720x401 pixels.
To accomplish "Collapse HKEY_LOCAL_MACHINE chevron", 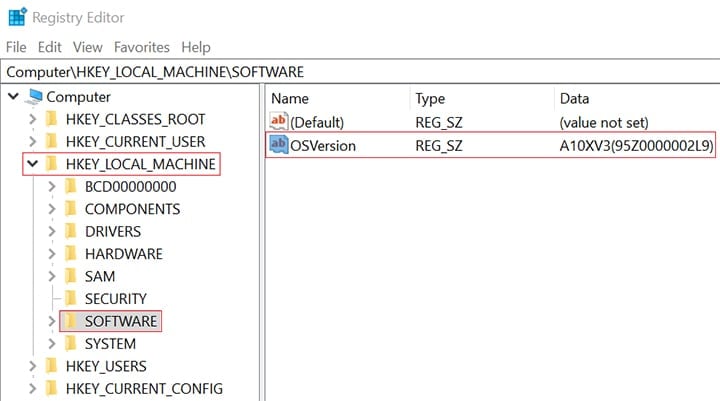I will pyautogui.click(x=33, y=164).
